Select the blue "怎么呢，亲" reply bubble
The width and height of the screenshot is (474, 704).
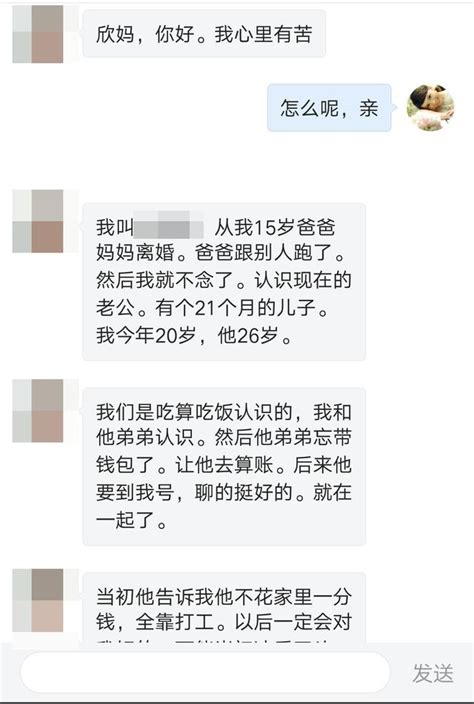[329, 108]
